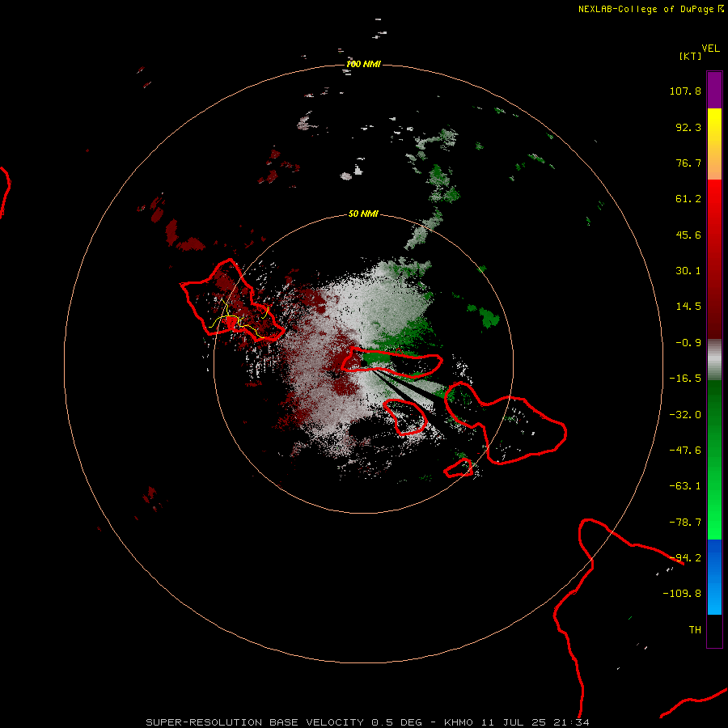
Task: Select the purple segment of the color bar
Action: pos(714,90)
